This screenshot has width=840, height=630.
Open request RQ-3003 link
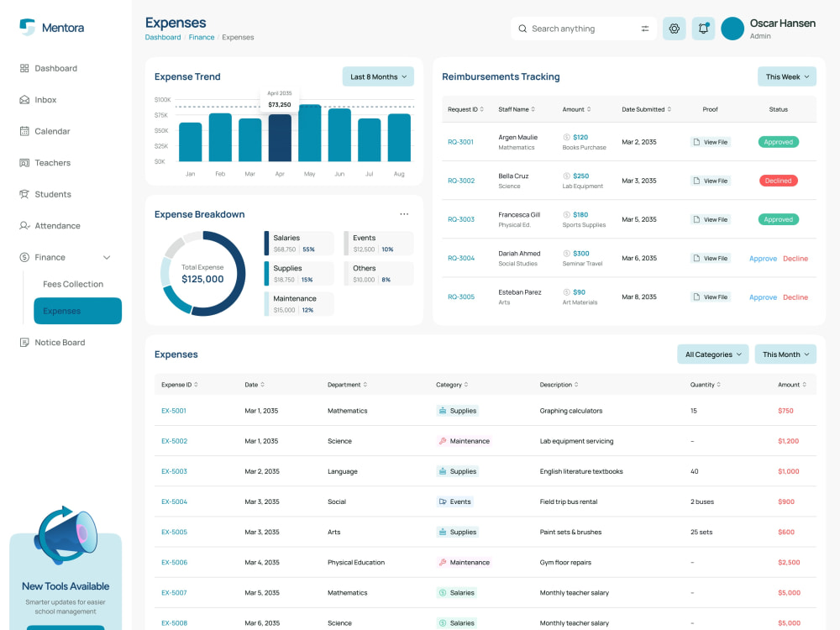(x=460, y=219)
